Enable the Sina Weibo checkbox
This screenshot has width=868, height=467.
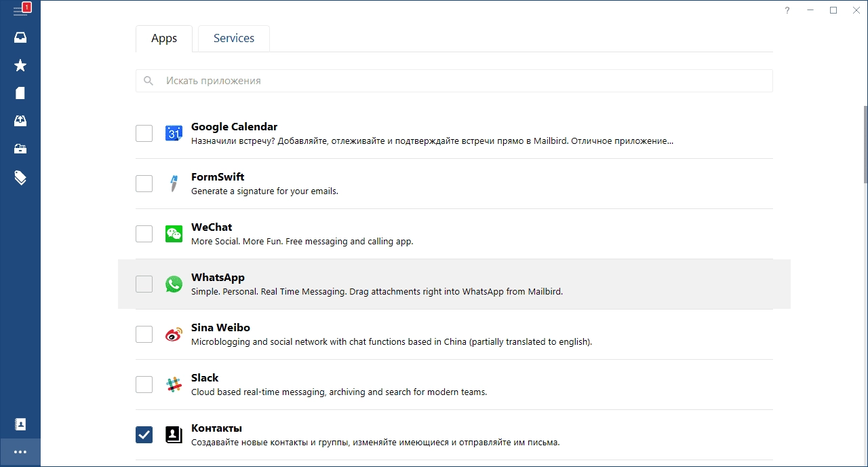(144, 334)
